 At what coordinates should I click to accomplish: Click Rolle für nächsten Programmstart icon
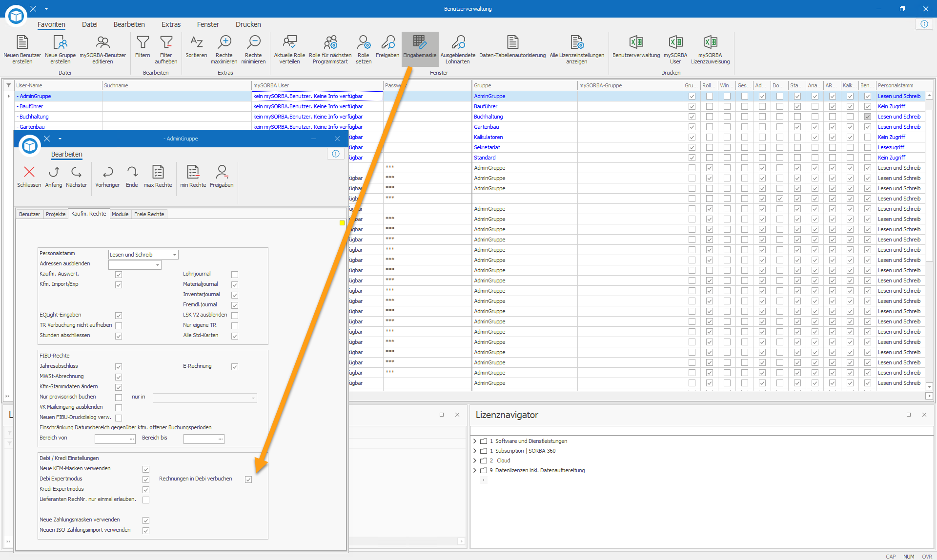tap(330, 42)
